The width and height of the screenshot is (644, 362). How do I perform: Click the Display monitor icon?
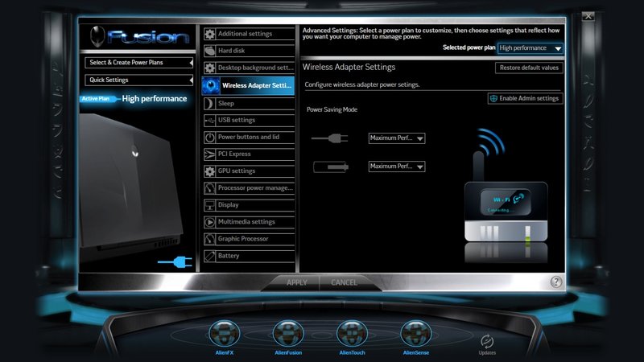click(209, 205)
